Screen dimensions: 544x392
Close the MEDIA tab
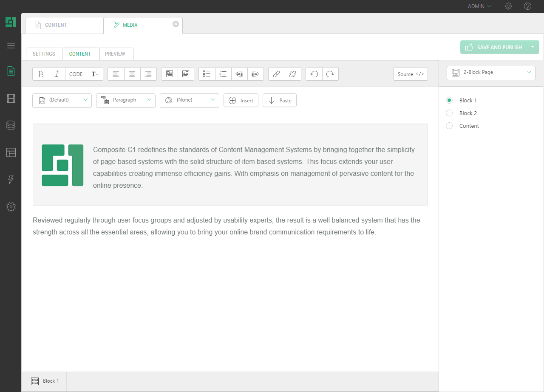[176, 24]
